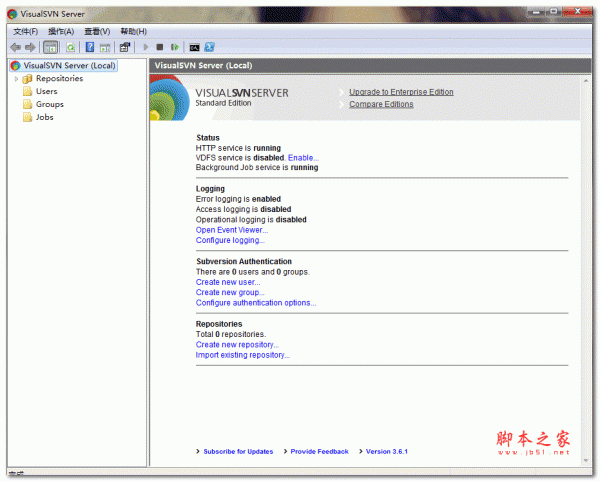Click the Users folder icon
The width and height of the screenshot is (600, 482).
pos(27,91)
